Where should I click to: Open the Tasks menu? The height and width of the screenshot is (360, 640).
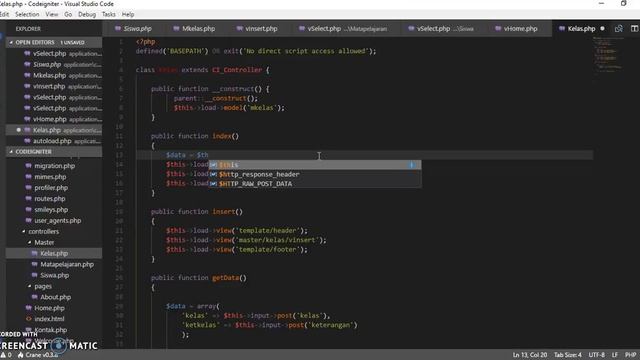point(109,14)
